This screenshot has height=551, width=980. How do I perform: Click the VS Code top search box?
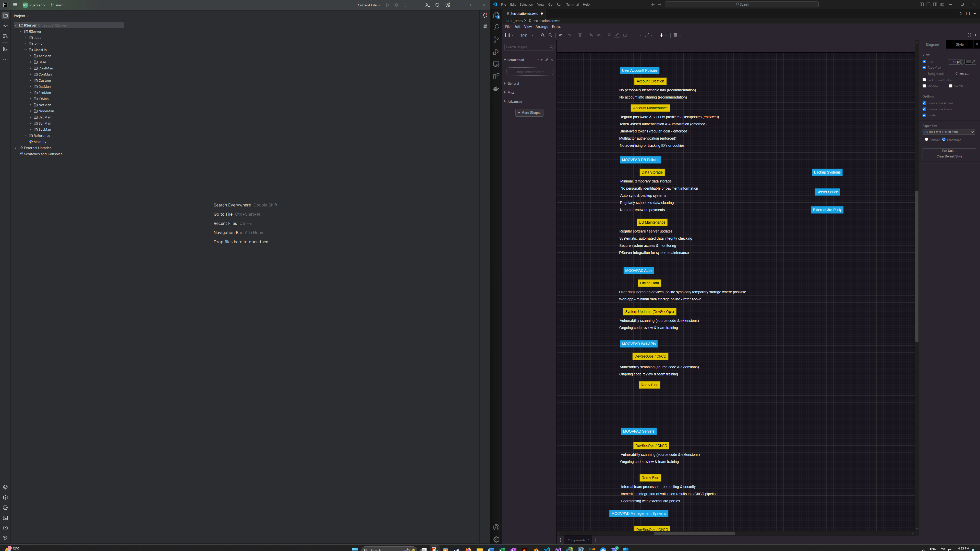(742, 5)
